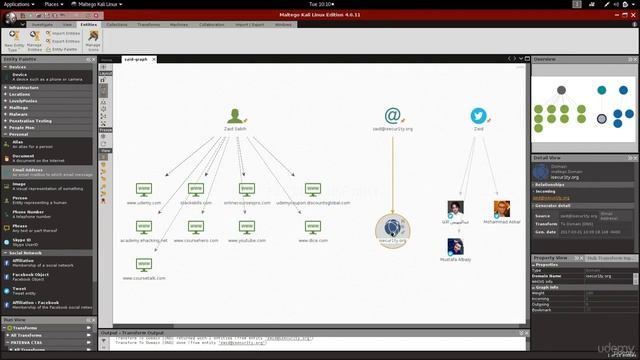Click the Output filter funnel icon
Viewport: 640px width, 360px height.
pyautogui.click(x=104, y=341)
